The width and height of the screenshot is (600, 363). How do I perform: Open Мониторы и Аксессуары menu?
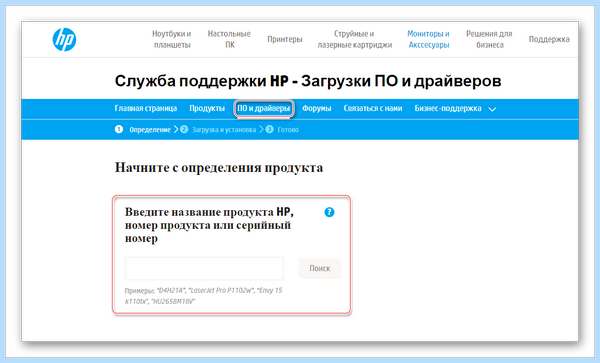pyautogui.click(x=429, y=39)
